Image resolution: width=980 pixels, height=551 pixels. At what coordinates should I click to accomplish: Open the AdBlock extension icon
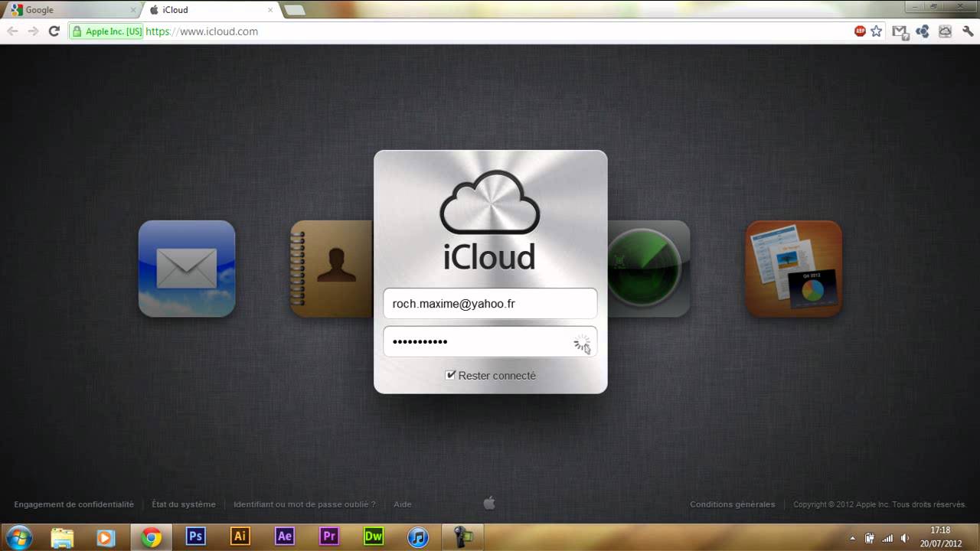(861, 31)
